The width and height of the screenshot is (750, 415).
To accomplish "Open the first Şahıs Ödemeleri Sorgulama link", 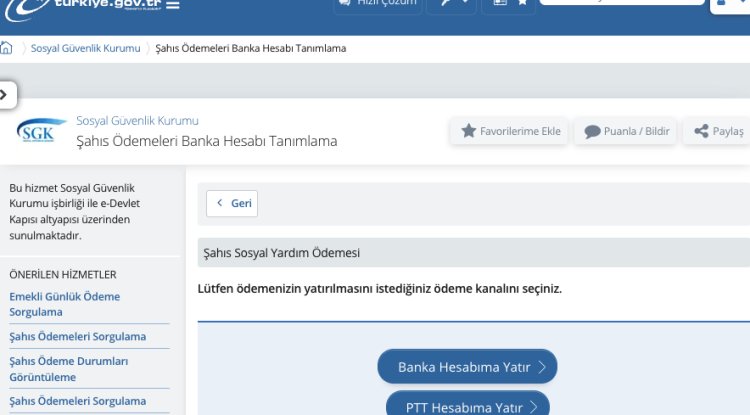I will coord(77,337).
